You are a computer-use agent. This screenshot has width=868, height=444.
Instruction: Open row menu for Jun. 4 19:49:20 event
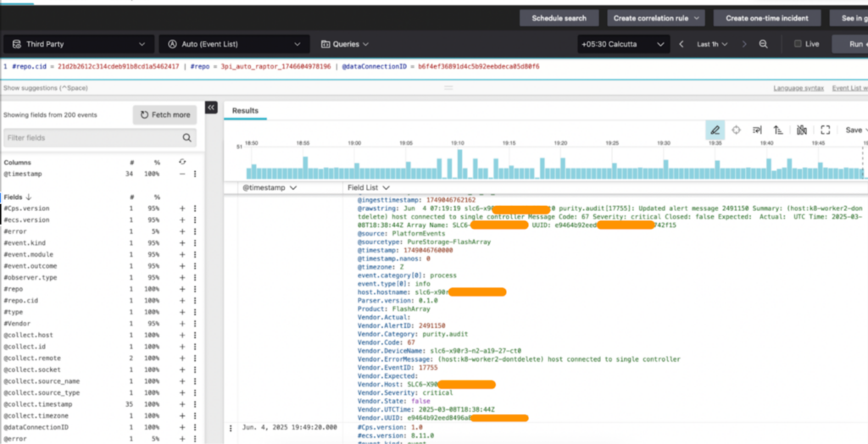pyautogui.click(x=231, y=427)
